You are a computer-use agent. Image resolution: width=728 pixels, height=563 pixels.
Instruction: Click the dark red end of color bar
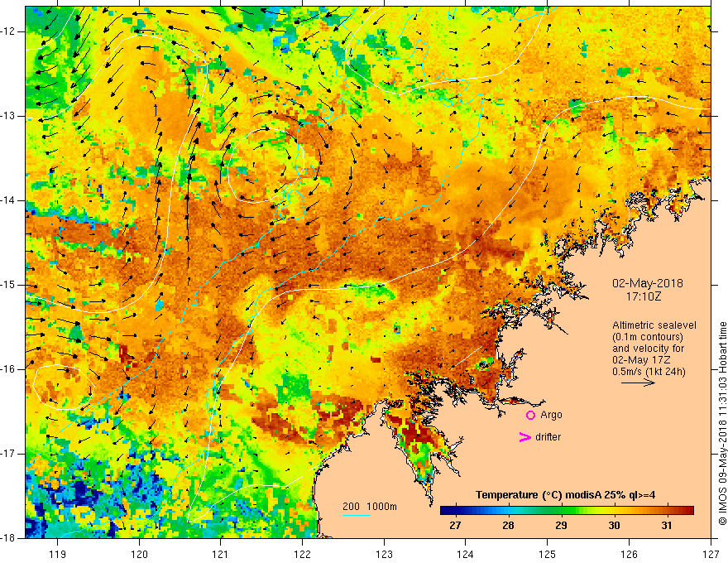690,511
